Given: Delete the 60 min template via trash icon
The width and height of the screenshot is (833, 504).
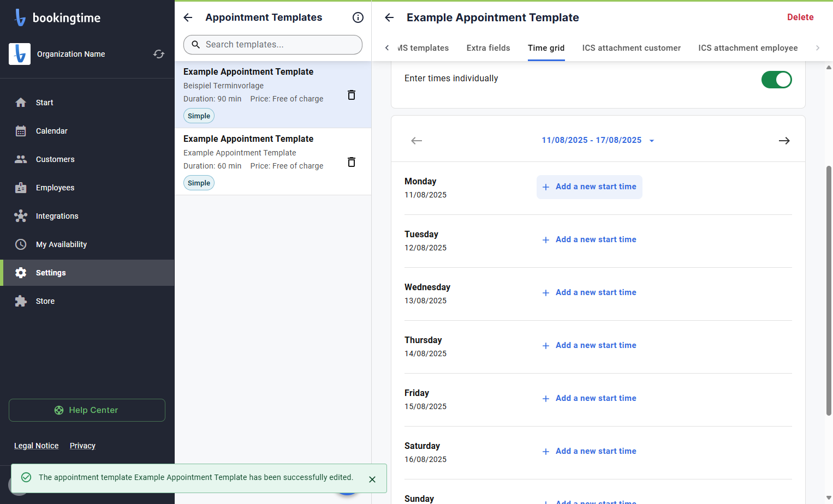Looking at the screenshot, I should 352,162.
